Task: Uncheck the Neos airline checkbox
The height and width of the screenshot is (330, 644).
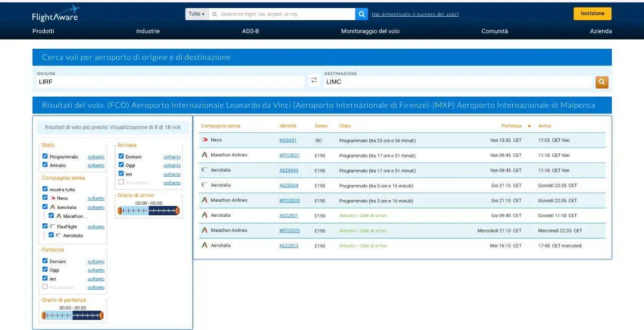Action: point(45,198)
